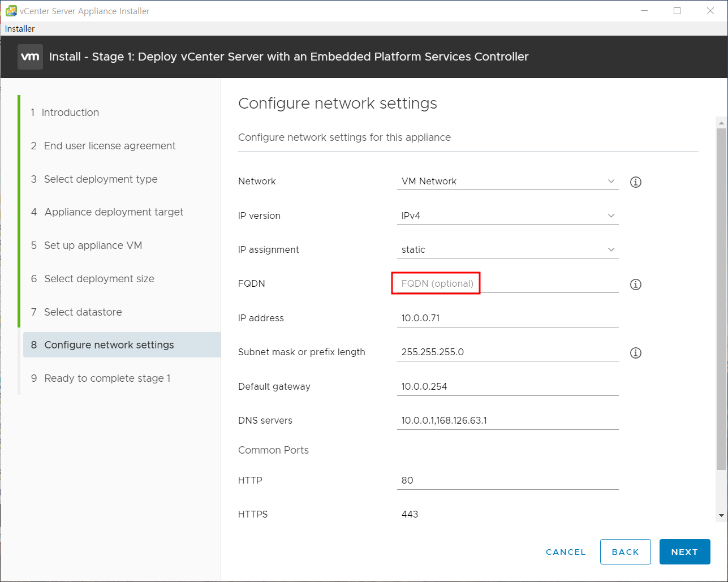Open the IP version dropdown
This screenshot has height=582, width=728.
[507, 215]
